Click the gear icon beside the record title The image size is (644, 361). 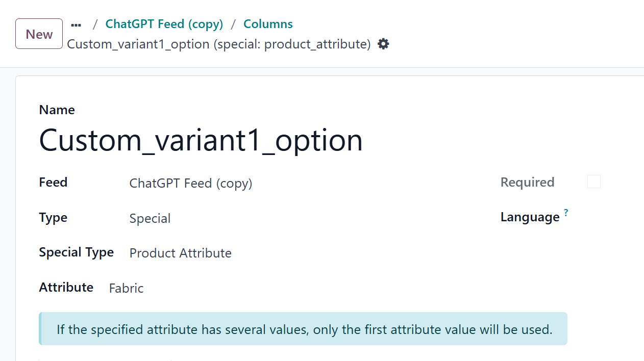point(383,44)
